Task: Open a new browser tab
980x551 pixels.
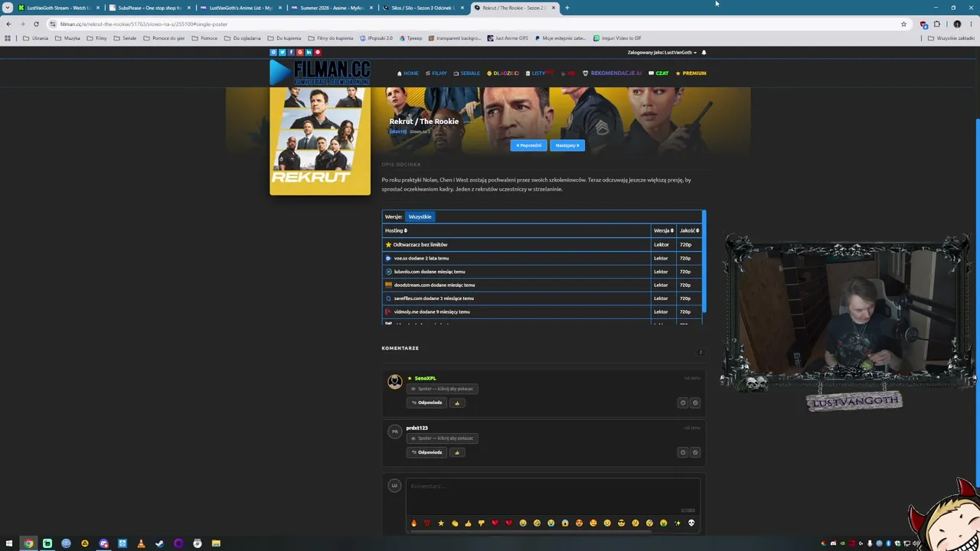Action: [567, 8]
